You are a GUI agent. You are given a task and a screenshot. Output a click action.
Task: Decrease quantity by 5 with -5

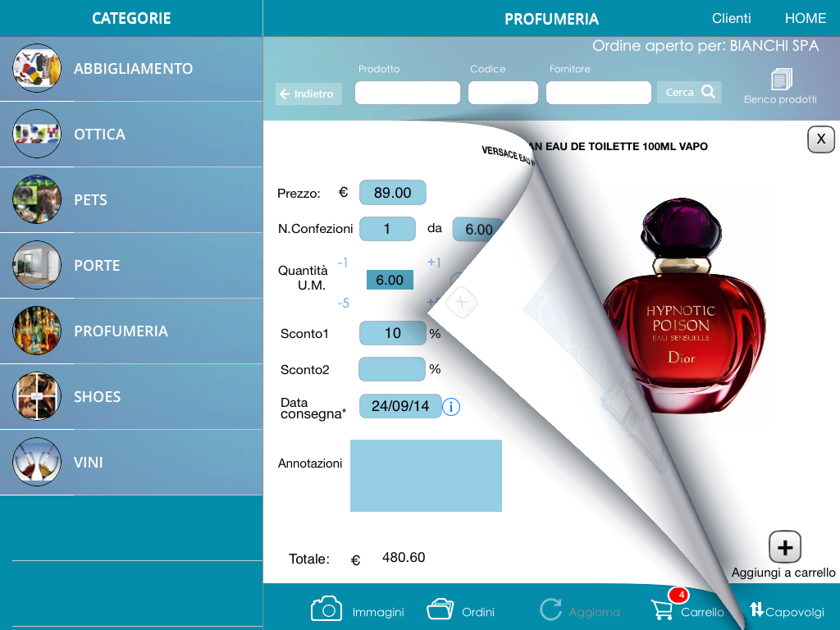click(344, 304)
